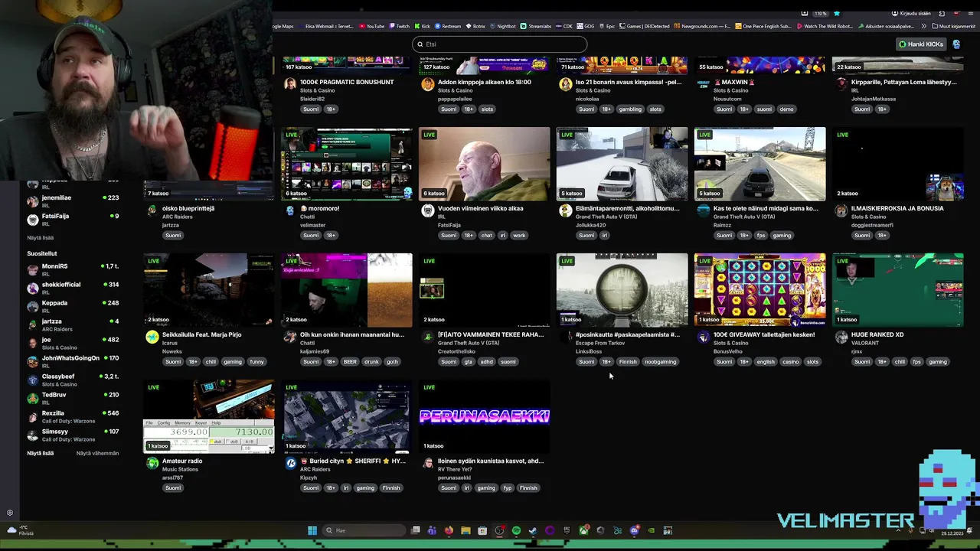Screen dimensions: 980x551
Task: Open File Explorer from the taskbar
Action: pos(465,530)
